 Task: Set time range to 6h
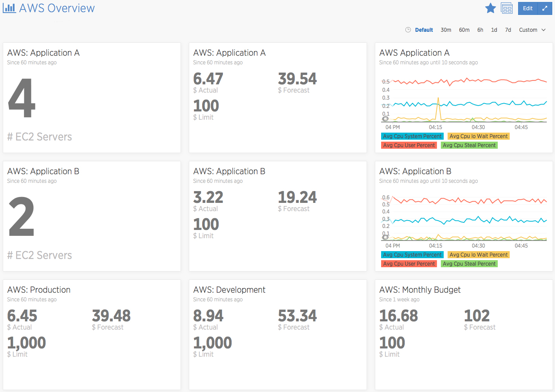pos(480,30)
